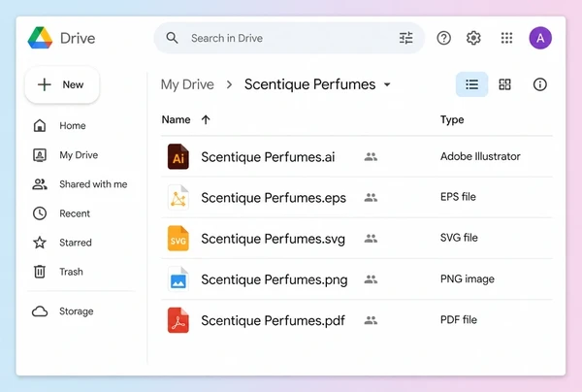Open Shared with me
This screenshot has width=582, height=392.
80,184
